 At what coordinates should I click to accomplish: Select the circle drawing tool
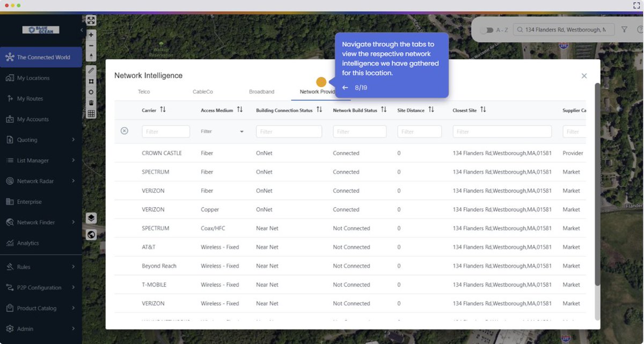tap(91, 92)
